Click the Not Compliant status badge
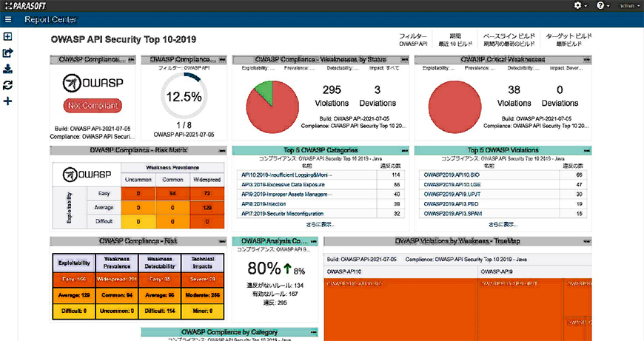Image resolution: width=644 pixels, height=341 pixels. tap(93, 106)
